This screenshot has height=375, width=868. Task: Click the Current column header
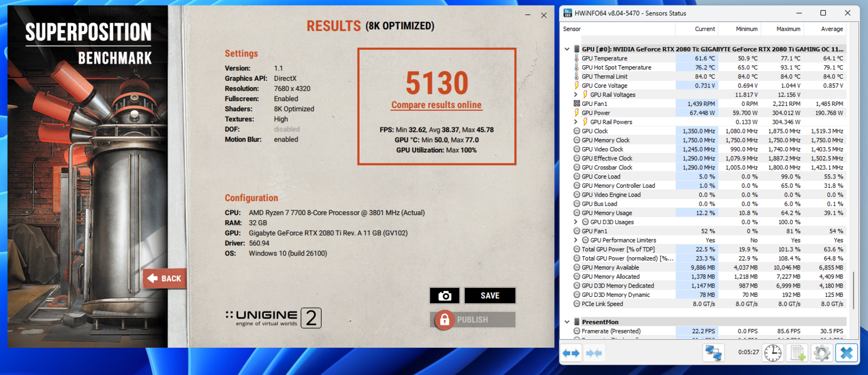pos(705,29)
